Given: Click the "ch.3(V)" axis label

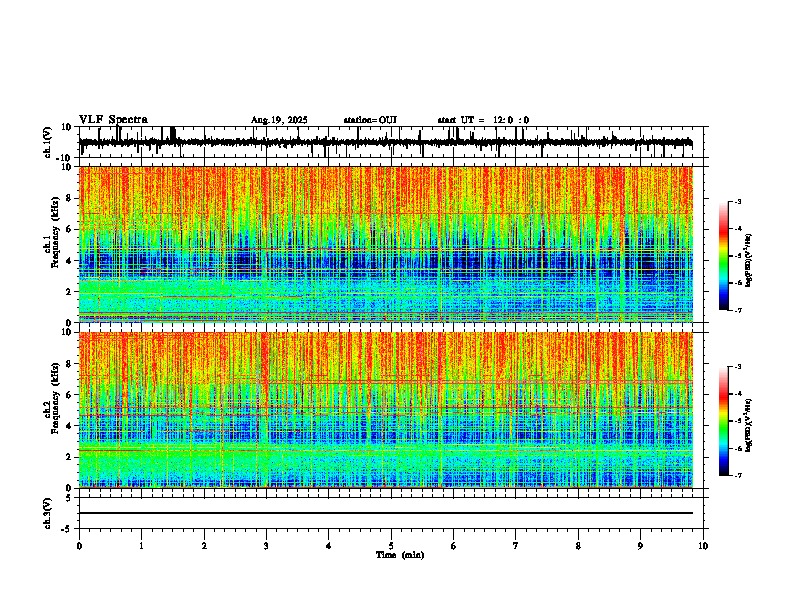Looking at the screenshot, I should (x=48, y=513).
